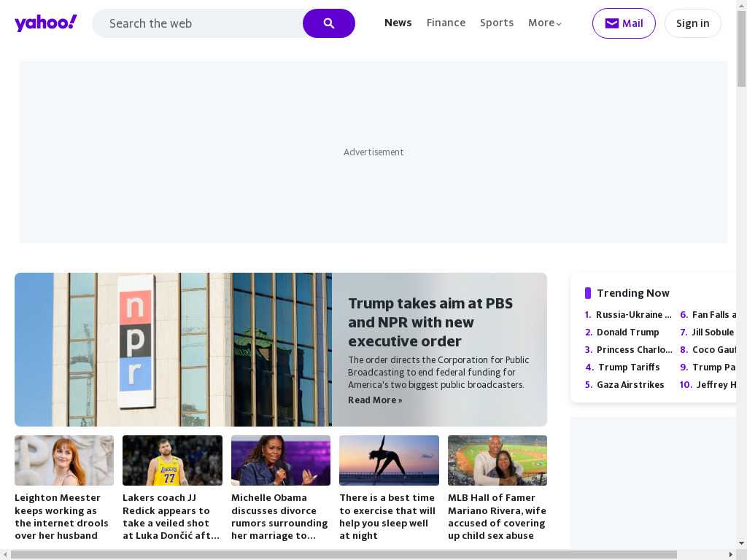Click the NPR story summary text

(438, 373)
